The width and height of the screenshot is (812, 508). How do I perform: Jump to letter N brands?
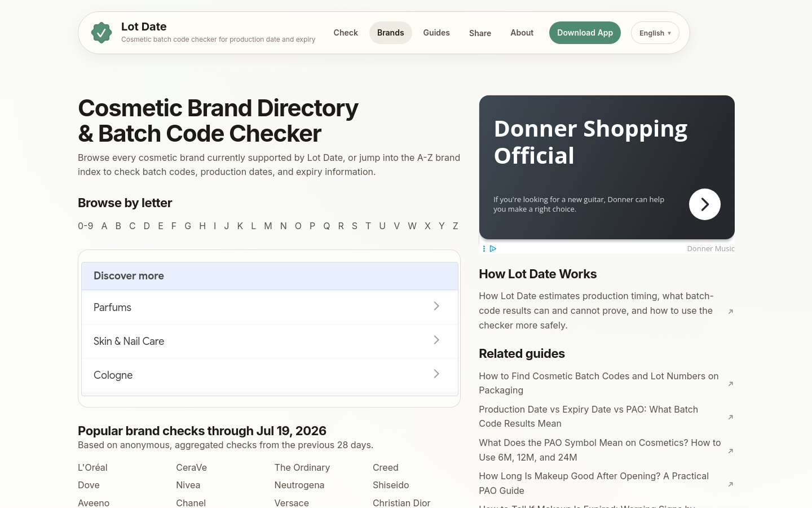[284, 226]
